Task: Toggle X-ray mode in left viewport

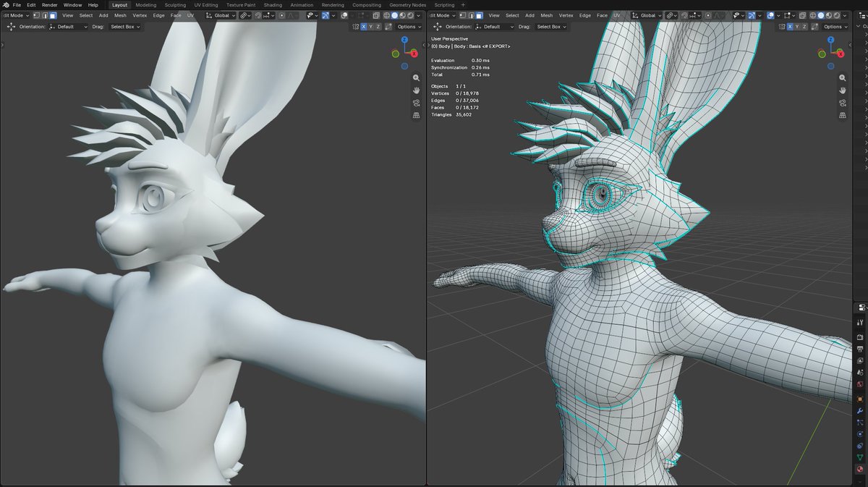Action: coord(376,15)
